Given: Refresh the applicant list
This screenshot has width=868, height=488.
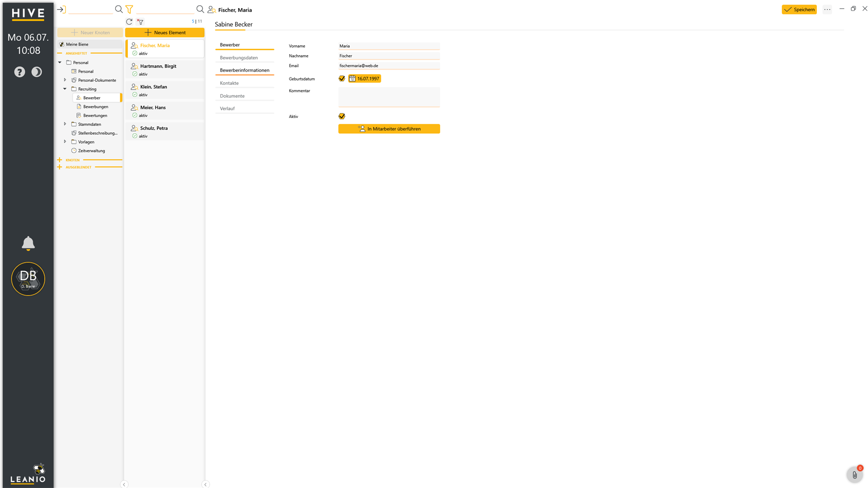Looking at the screenshot, I should tap(129, 22).
